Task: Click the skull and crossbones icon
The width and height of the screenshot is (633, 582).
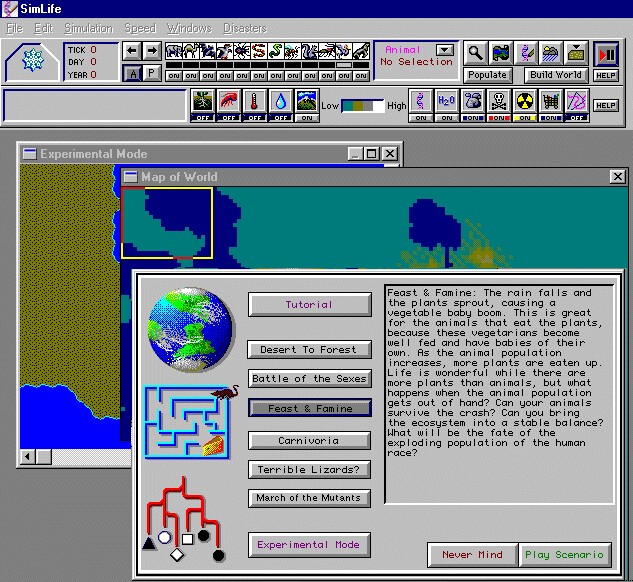Action: pyautogui.click(x=499, y=101)
